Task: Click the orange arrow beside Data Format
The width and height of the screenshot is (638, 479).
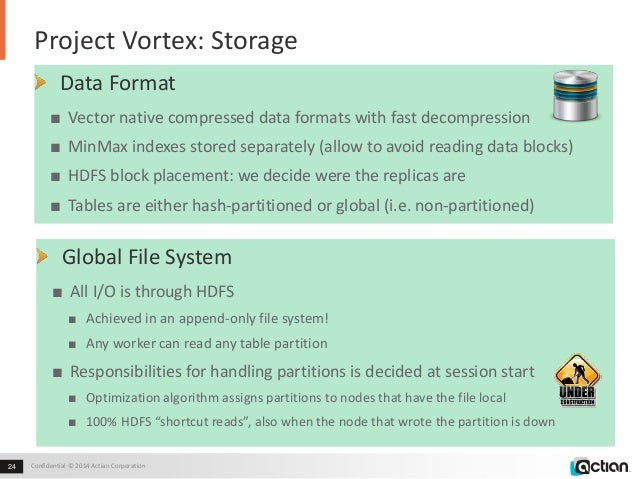Action: click(x=40, y=83)
